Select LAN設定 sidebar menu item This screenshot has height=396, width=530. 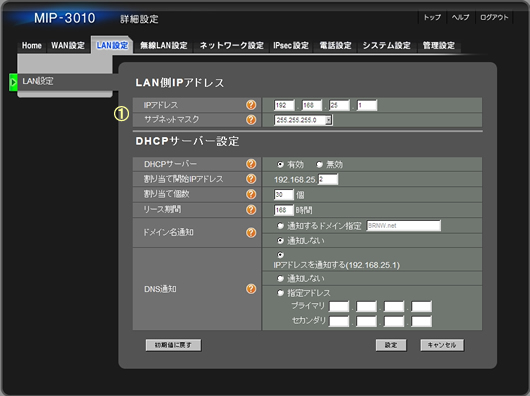pos(64,82)
